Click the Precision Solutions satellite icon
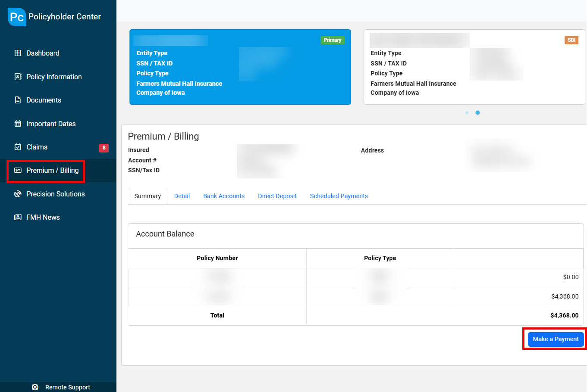The height and width of the screenshot is (392, 587). [x=18, y=194]
